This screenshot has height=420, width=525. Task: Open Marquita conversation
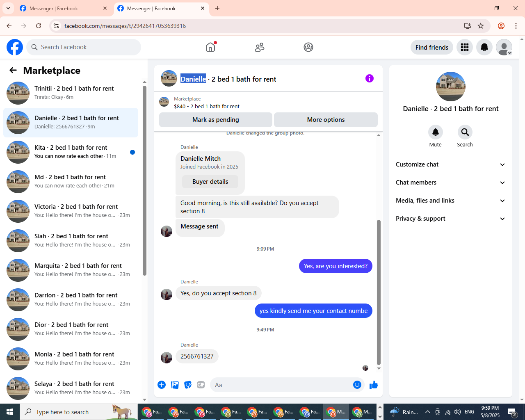coord(71,270)
